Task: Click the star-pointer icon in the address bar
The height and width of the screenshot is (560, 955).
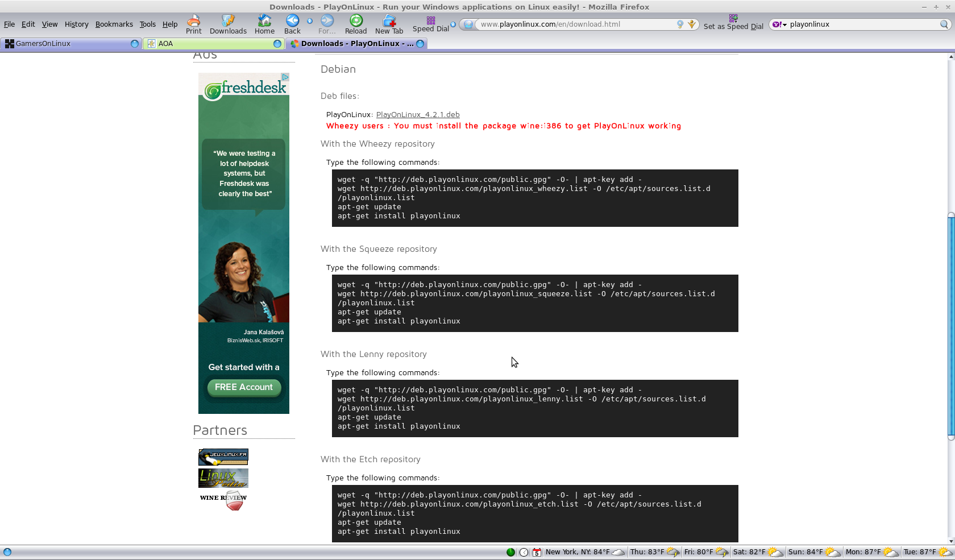Action: point(692,24)
